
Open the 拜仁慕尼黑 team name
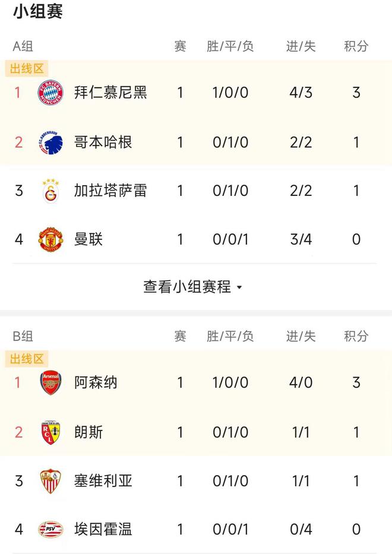[110, 93]
